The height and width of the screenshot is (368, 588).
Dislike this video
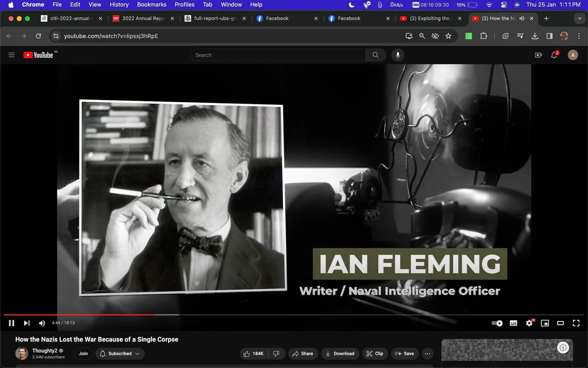tap(276, 353)
